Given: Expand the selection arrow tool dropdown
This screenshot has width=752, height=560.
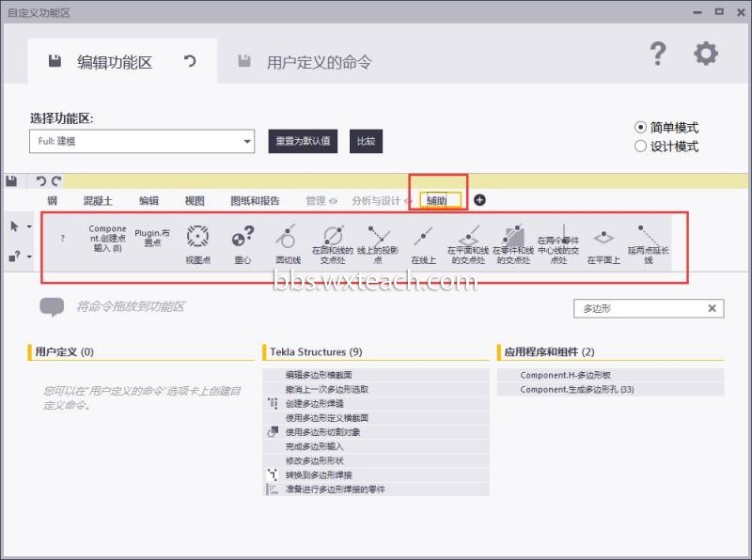Looking at the screenshot, I should tap(29, 226).
